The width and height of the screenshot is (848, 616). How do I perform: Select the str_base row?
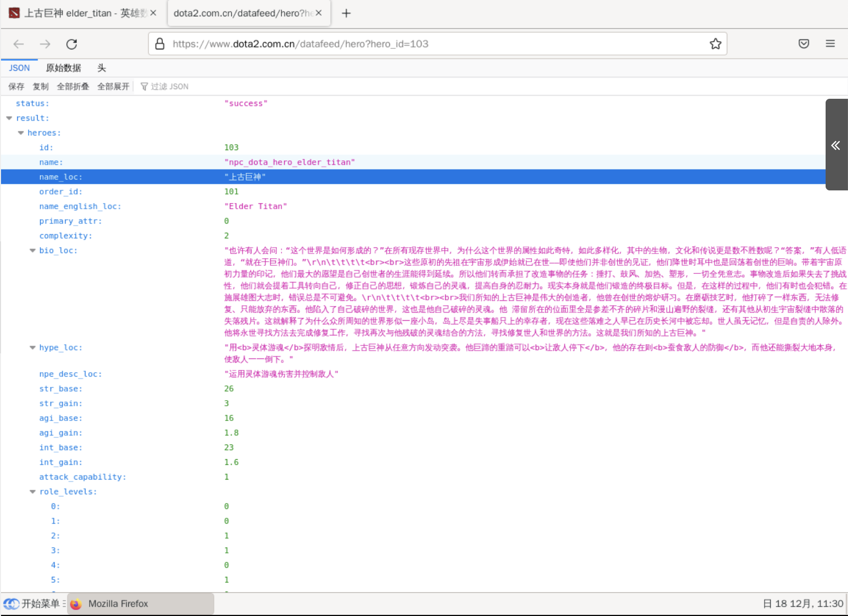(424, 389)
